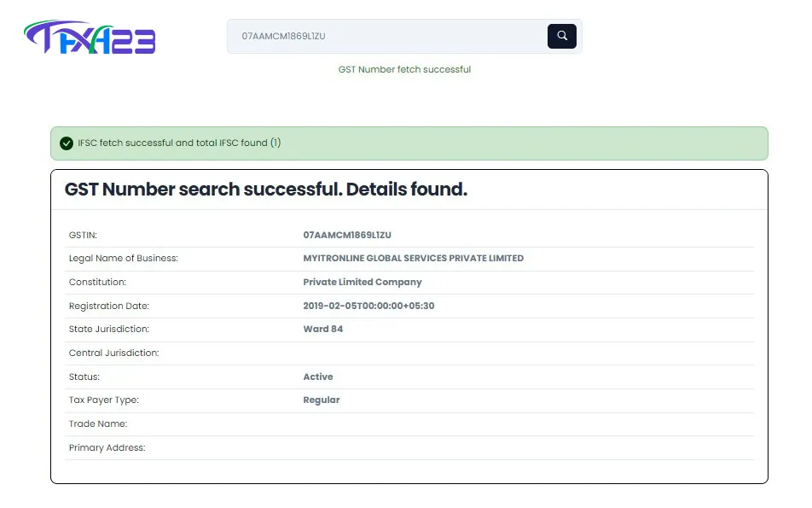Focus the GST number search field
Viewport: 812px width, 508px height.
pyautogui.click(x=384, y=37)
